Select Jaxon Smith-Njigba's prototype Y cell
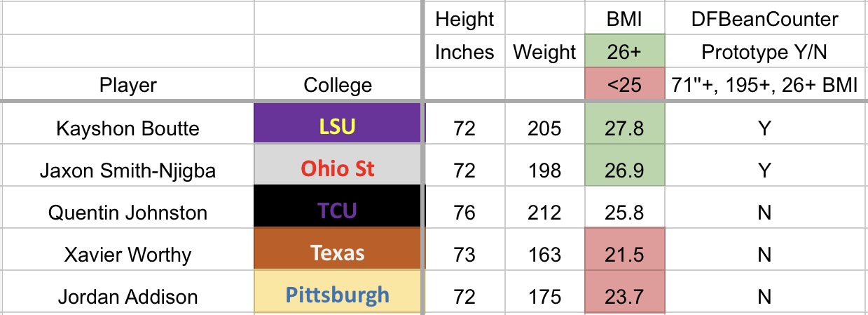 pyautogui.click(x=766, y=170)
